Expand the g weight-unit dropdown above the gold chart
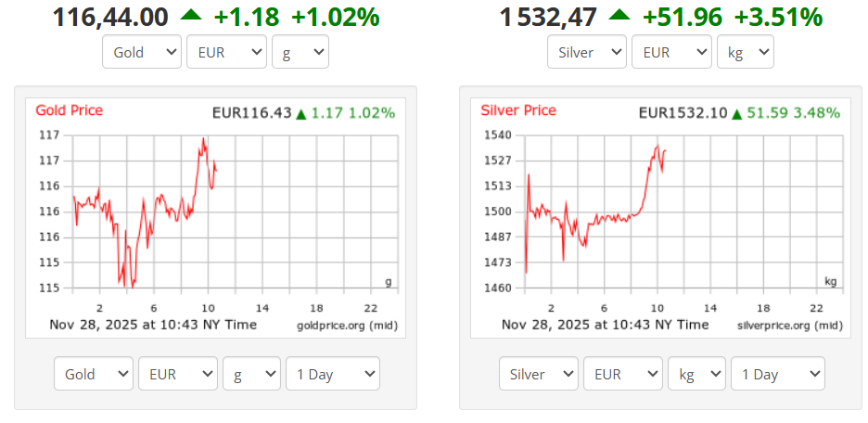The image size is (868, 423). coord(300,52)
